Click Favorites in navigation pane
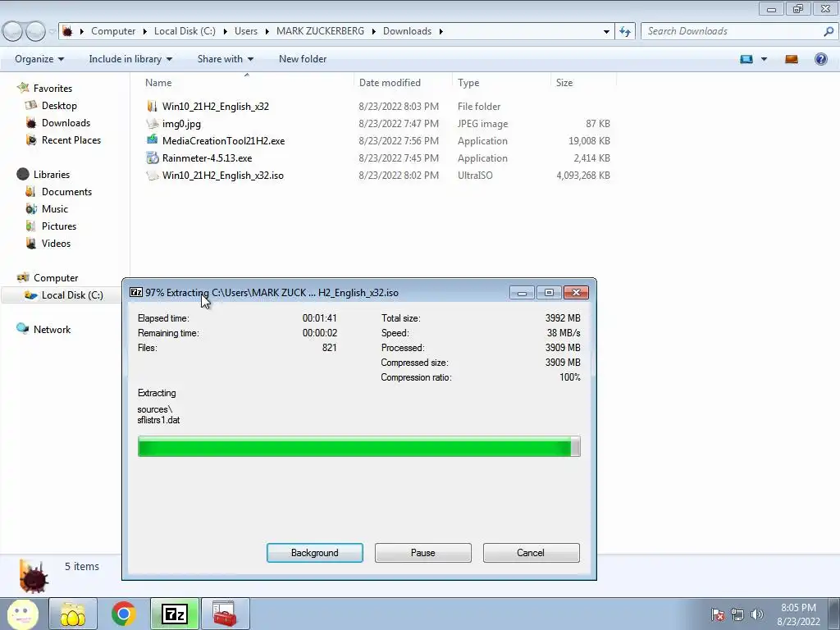Image resolution: width=840 pixels, height=630 pixels. [52, 89]
